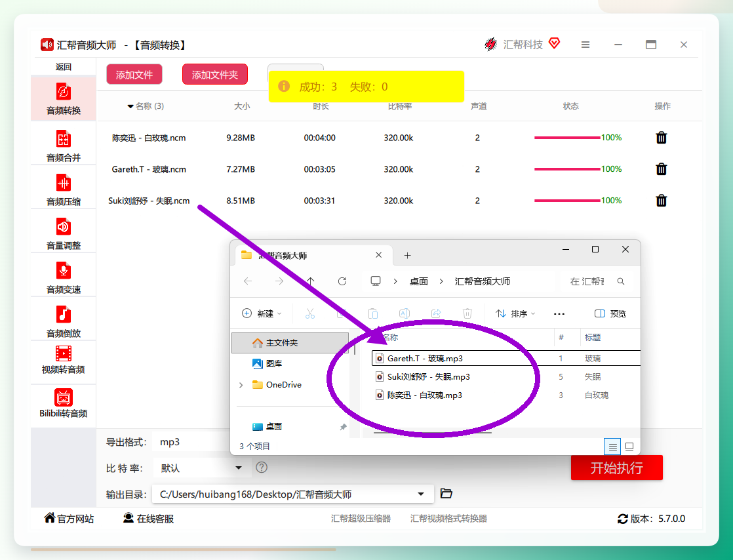This screenshot has height=560, width=733.
Task: Open the 音频合并 sidebar tool
Action: [x=64, y=146]
